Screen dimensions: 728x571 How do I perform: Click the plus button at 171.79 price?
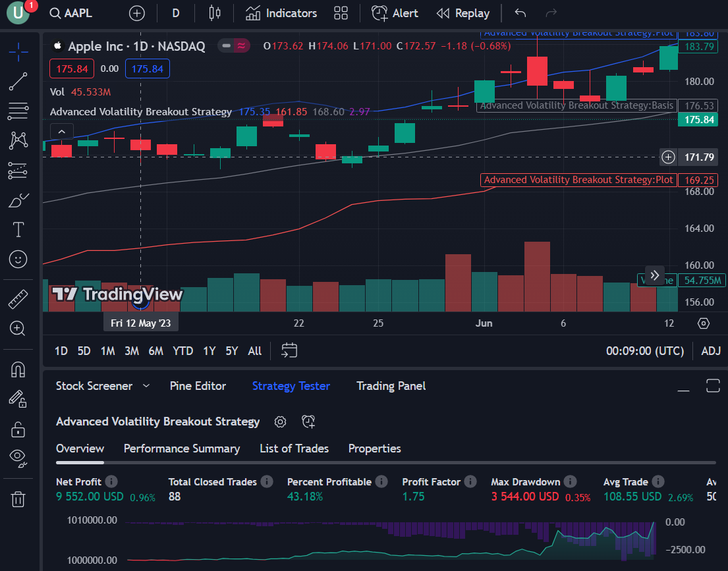(668, 157)
